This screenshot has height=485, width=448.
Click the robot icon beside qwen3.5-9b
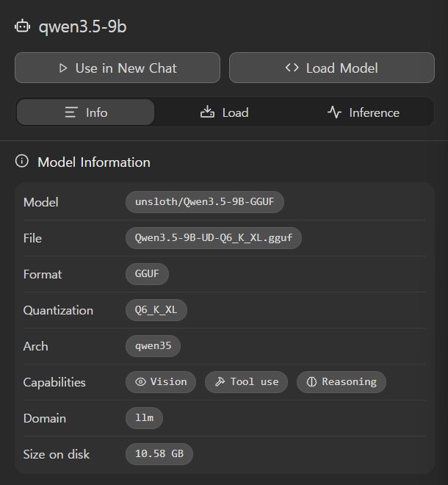[x=22, y=26]
